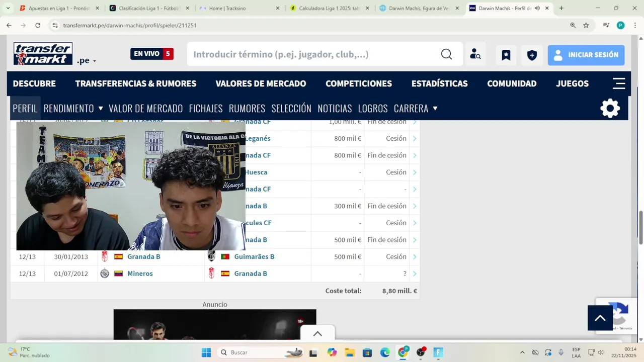
Task: Open VALORES DE MERCADO menu
Action: pos(261,83)
